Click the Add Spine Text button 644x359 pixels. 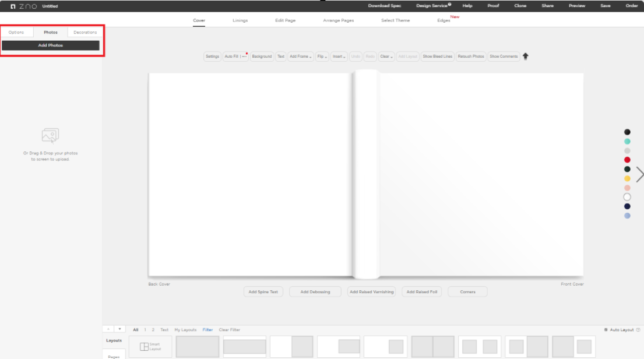[x=263, y=291]
